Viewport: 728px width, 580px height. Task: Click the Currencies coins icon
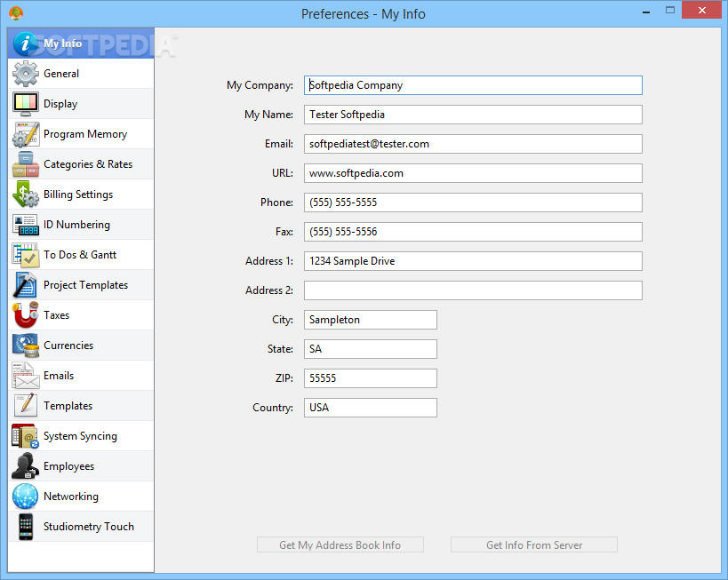[26, 346]
